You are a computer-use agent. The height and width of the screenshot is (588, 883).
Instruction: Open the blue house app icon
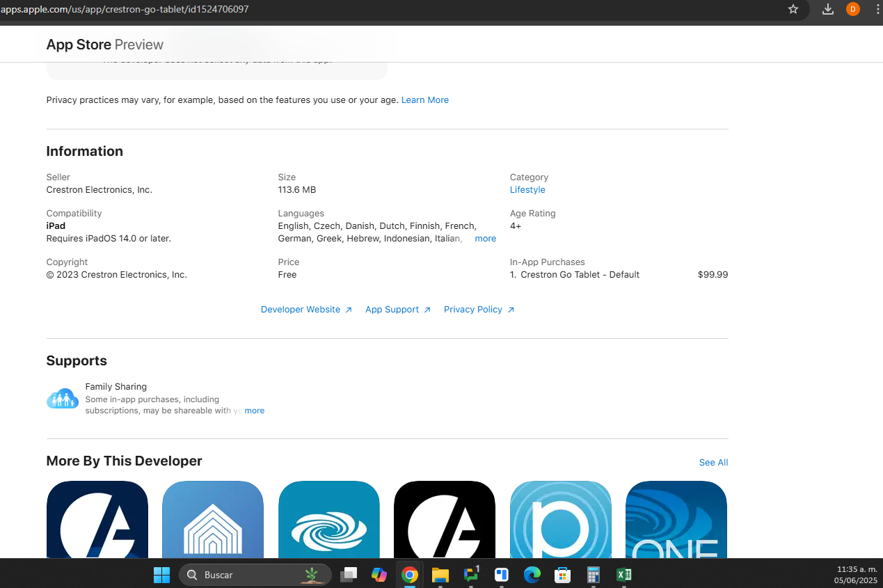point(213,519)
